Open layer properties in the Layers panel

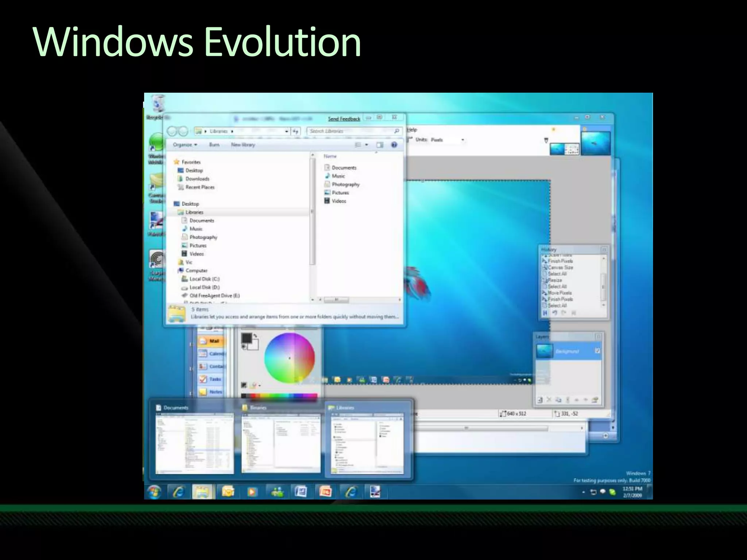click(595, 400)
